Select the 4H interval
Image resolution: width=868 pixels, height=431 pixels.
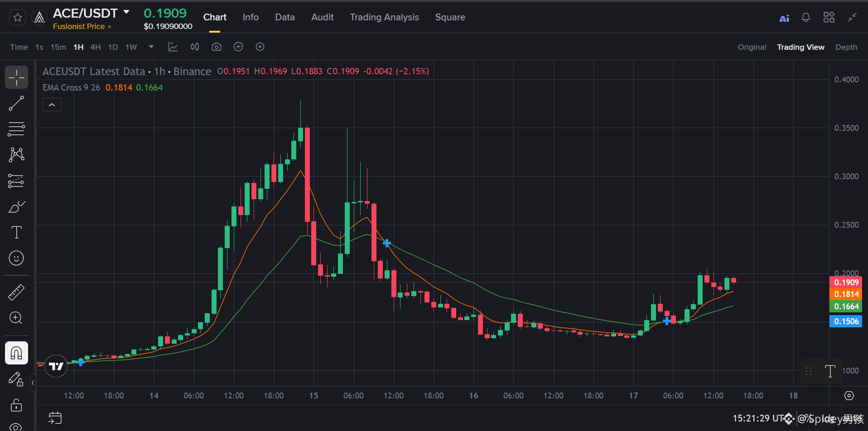(x=96, y=47)
